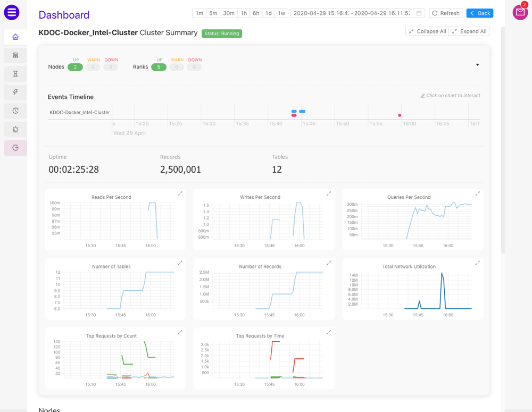Click the Refresh button

point(445,13)
